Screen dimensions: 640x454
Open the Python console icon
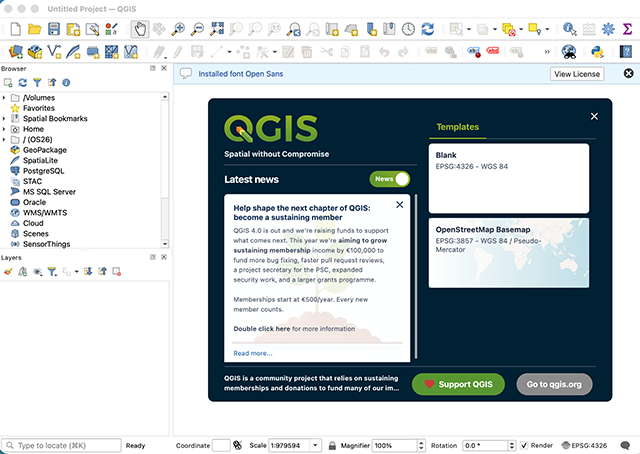tap(597, 51)
